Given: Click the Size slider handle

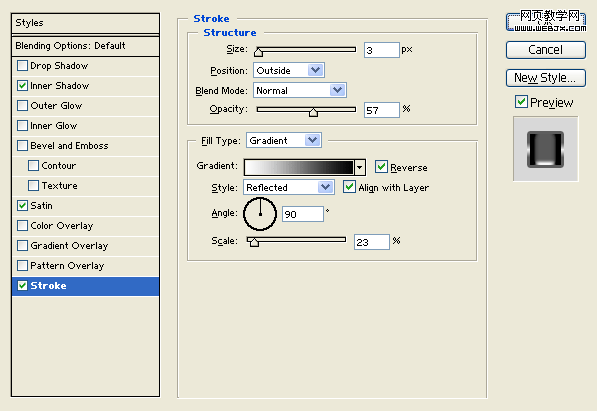Looking at the screenshot, I should [x=259, y=52].
